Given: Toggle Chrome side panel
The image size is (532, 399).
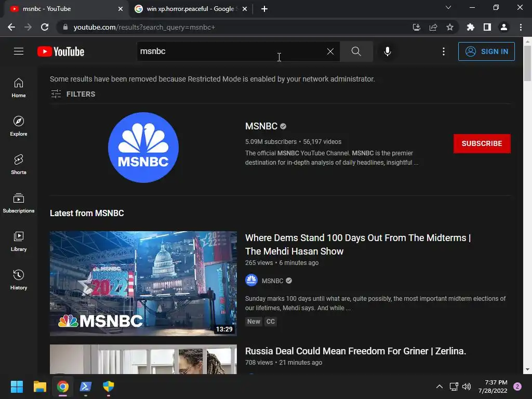Looking at the screenshot, I should 487,27.
